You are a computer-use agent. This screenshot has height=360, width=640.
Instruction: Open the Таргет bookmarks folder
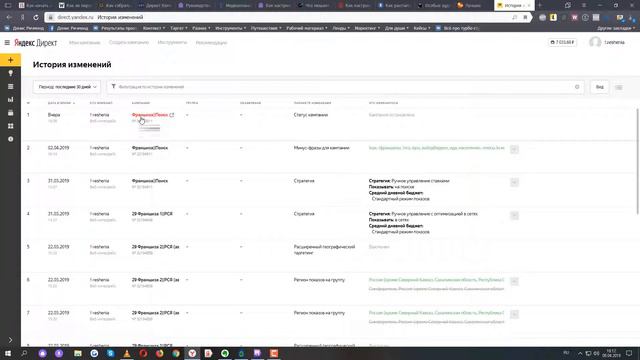pyautogui.click(x=179, y=28)
